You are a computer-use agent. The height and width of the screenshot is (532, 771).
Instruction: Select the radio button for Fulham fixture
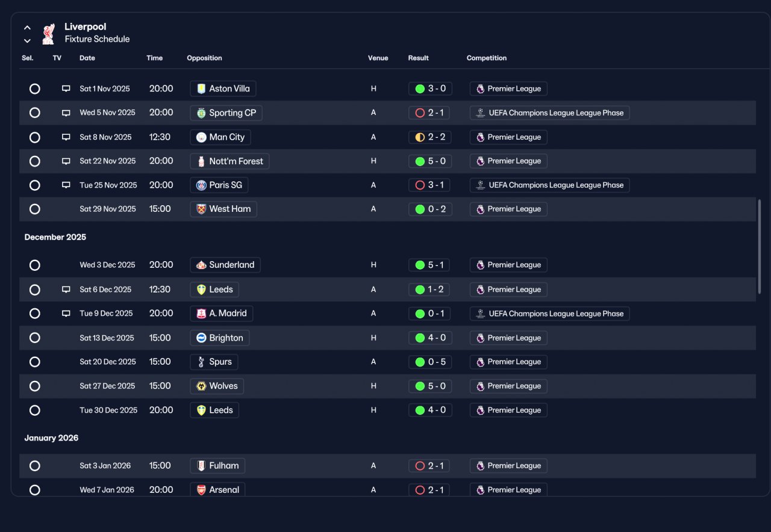(35, 466)
